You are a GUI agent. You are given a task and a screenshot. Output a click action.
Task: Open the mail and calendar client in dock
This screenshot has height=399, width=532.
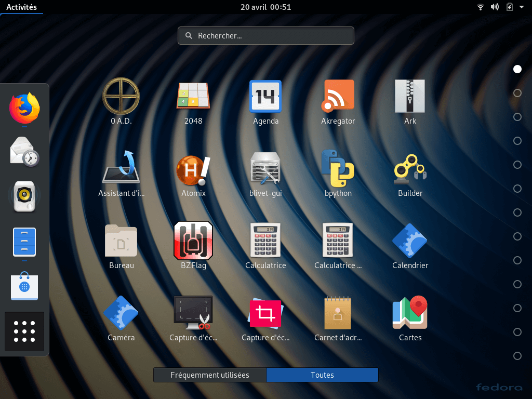point(24,152)
